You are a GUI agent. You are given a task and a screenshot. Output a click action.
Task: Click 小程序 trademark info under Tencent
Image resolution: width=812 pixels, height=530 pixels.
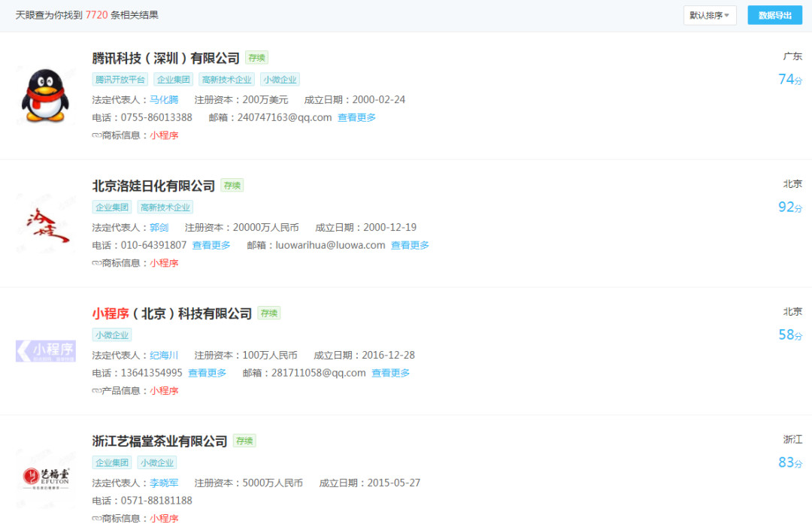(164, 135)
